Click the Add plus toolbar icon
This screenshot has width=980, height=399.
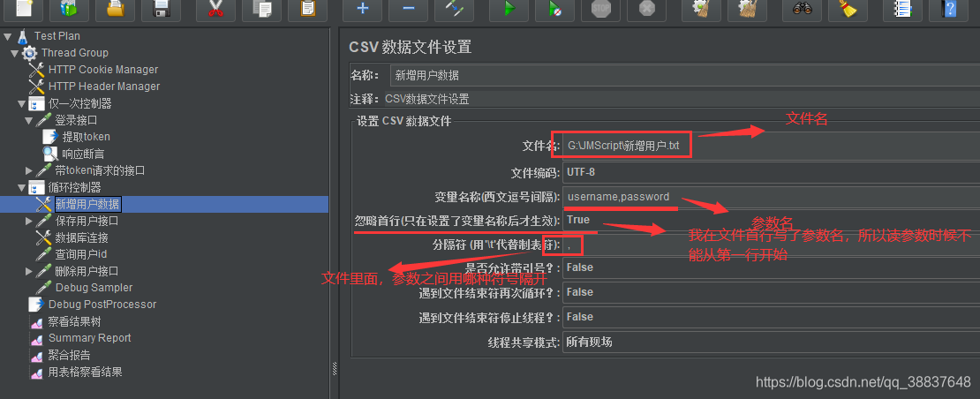pos(362,9)
